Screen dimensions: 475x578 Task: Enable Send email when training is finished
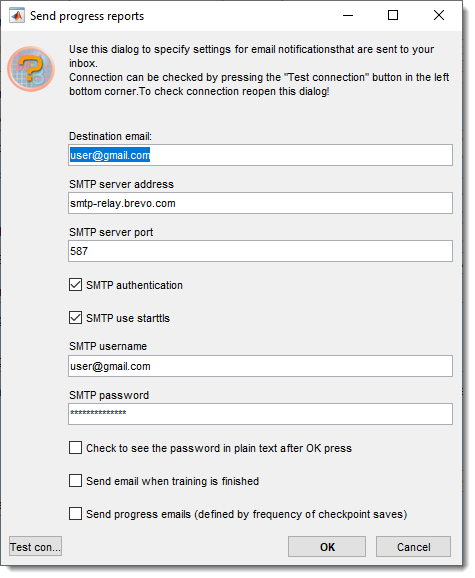[x=76, y=481]
